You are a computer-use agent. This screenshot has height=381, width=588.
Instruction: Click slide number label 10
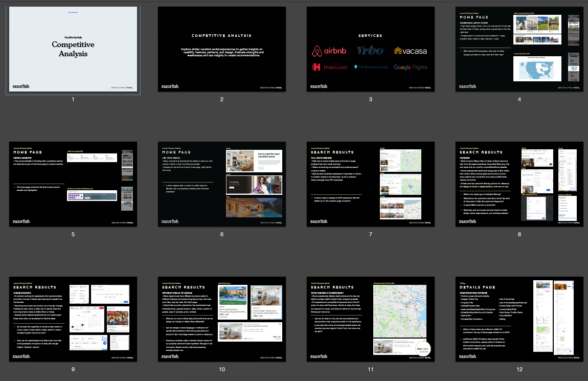[221, 369]
